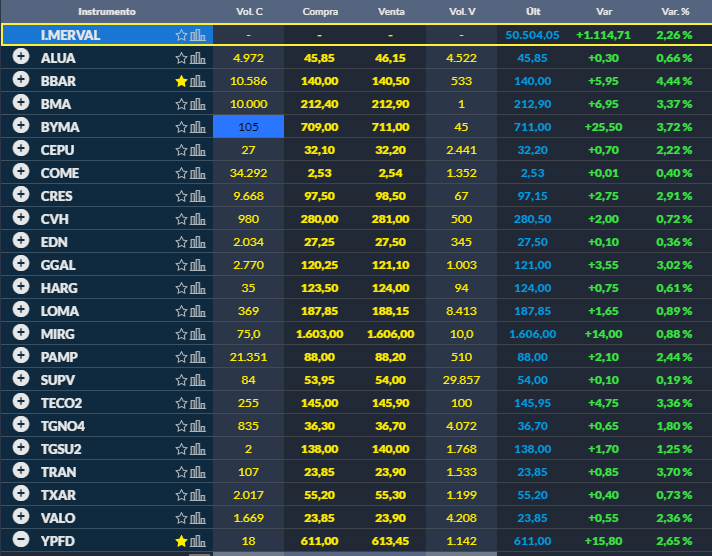
Task: Open the chart icon for PAMP
Action: click(x=198, y=357)
